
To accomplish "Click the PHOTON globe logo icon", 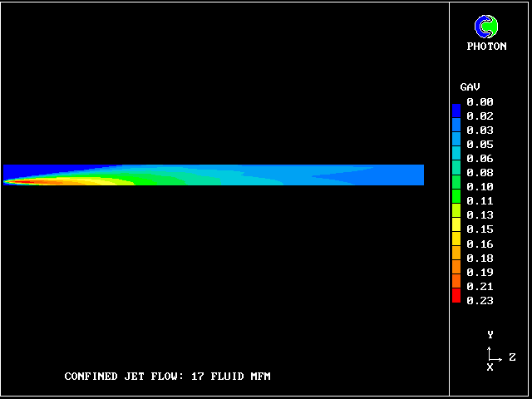I will click(486, 27).
